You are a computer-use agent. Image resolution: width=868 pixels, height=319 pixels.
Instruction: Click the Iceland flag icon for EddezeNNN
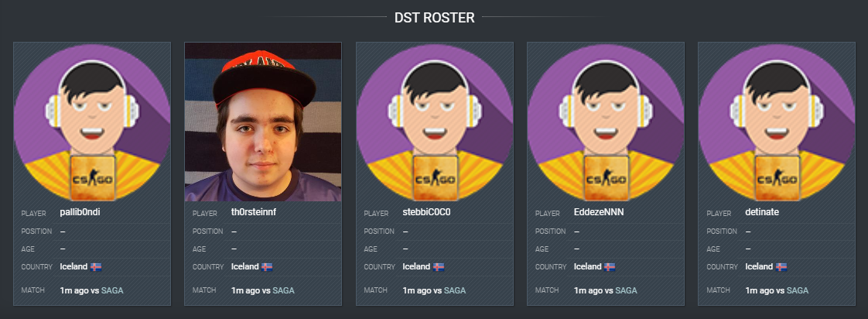click(610, 267)
